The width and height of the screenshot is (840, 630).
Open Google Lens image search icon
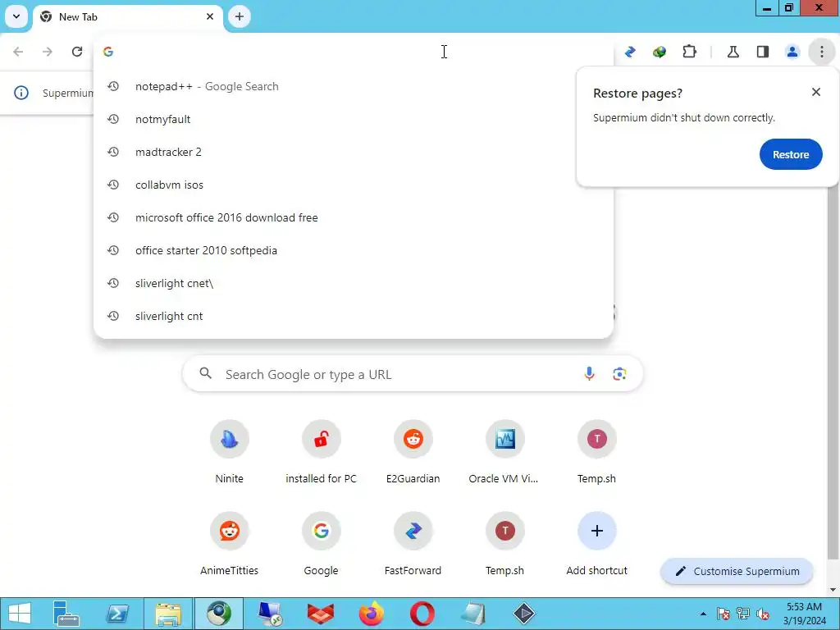coord(619,374)
